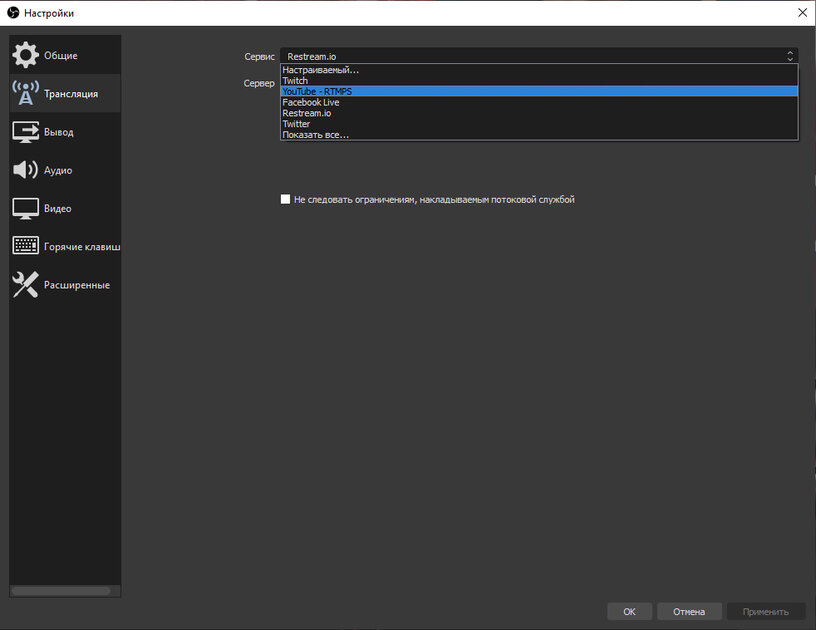
Task: Open Аудио speaker icon settings
Action: click(x=26, y=170)
